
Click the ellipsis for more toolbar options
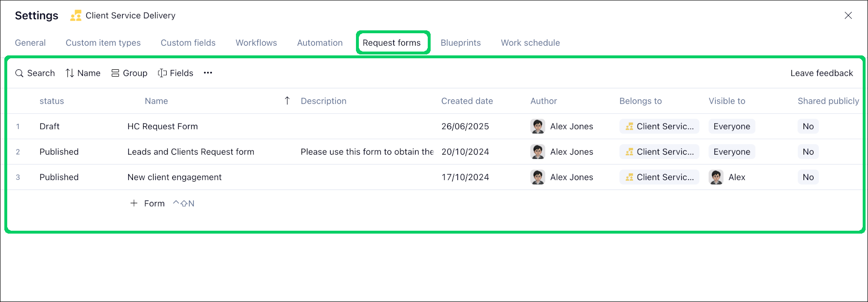coord(208,73)
